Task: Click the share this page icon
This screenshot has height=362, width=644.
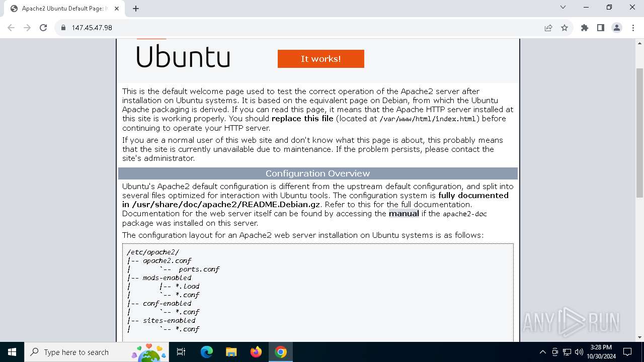Action: pyautogui.click(x=548, y=28)
